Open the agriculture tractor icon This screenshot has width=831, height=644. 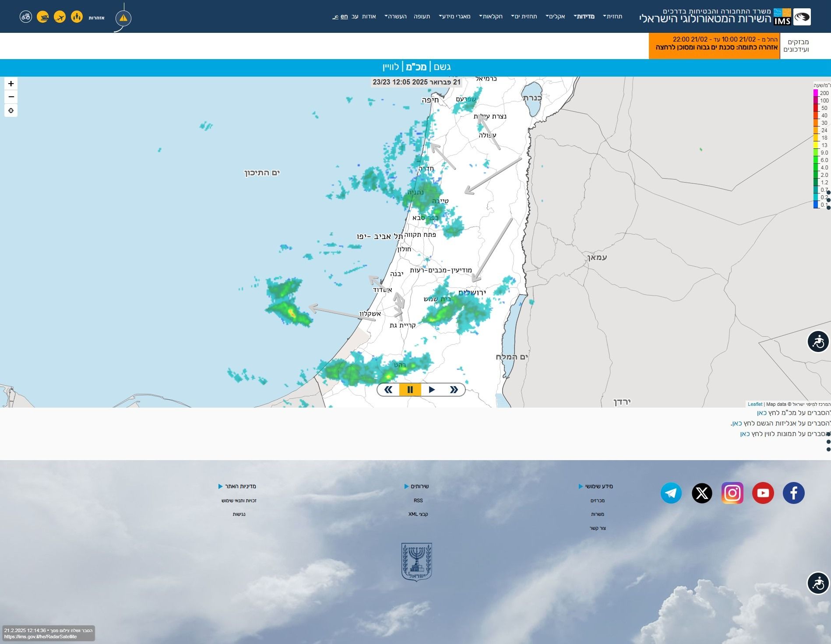point(26,17)
